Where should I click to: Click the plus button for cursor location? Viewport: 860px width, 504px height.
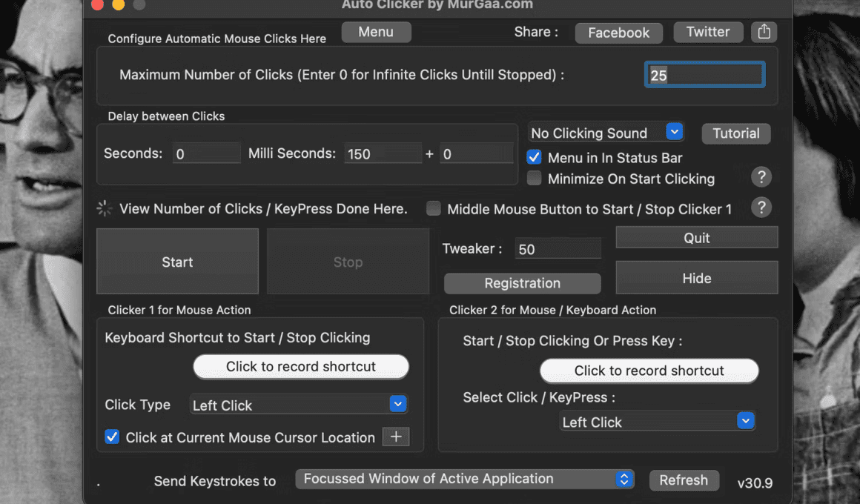395,437
